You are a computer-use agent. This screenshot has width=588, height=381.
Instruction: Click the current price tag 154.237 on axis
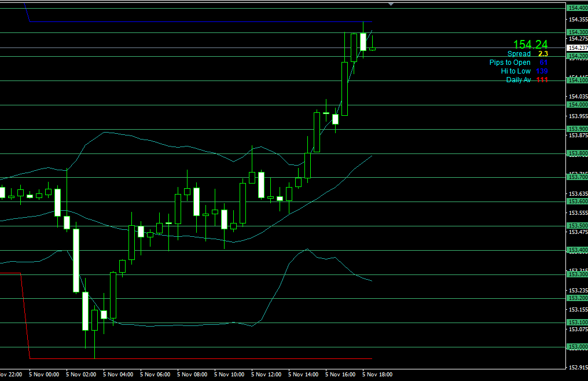[x=576, y=47]
